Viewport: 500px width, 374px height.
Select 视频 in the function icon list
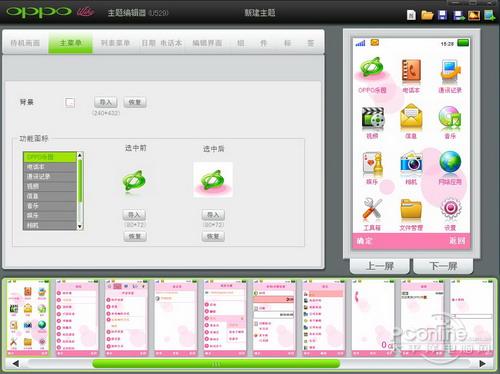coord(50,186)
